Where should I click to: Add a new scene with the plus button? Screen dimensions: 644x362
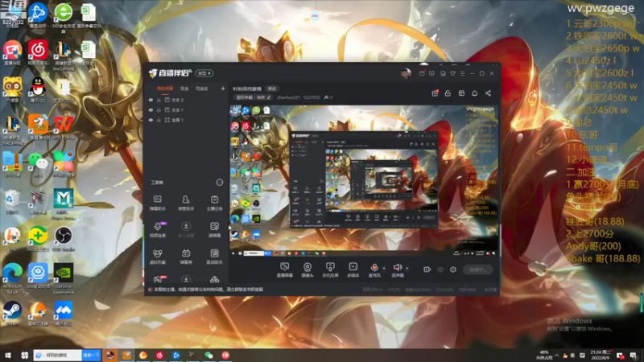point(223,88)
